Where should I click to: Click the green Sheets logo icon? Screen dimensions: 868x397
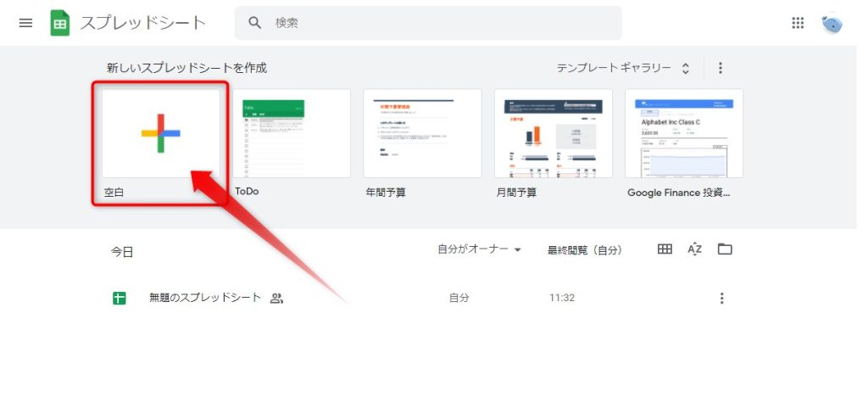[60, 23]
